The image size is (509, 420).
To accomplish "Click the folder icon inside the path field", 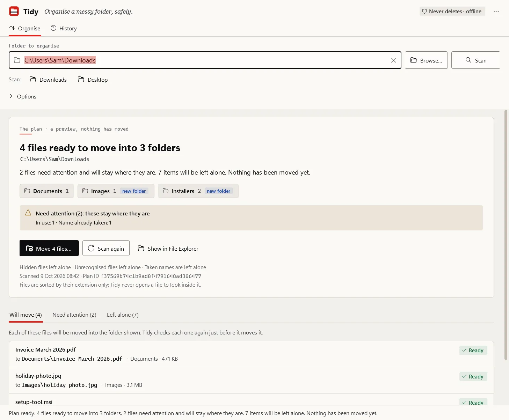I will (x=17, y=60).
